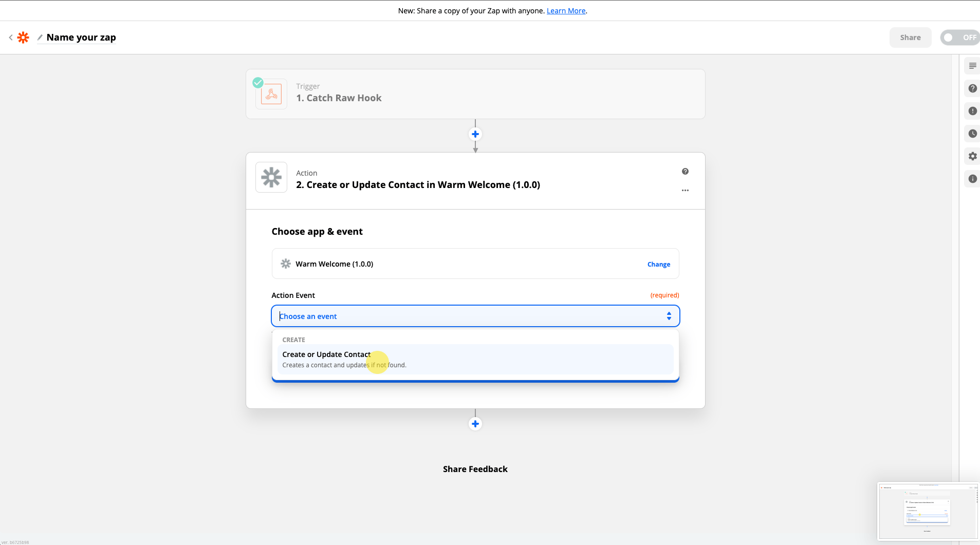Open the action step three-dot menu
The height and width of the screenshot is (545, 980).
coord(685,190)
